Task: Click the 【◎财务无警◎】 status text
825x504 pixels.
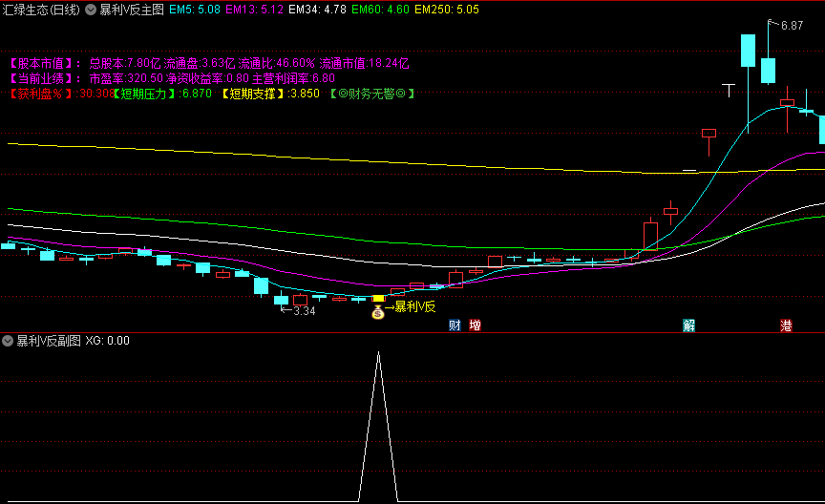Action: pyautogui.click(x=372, y=94)
